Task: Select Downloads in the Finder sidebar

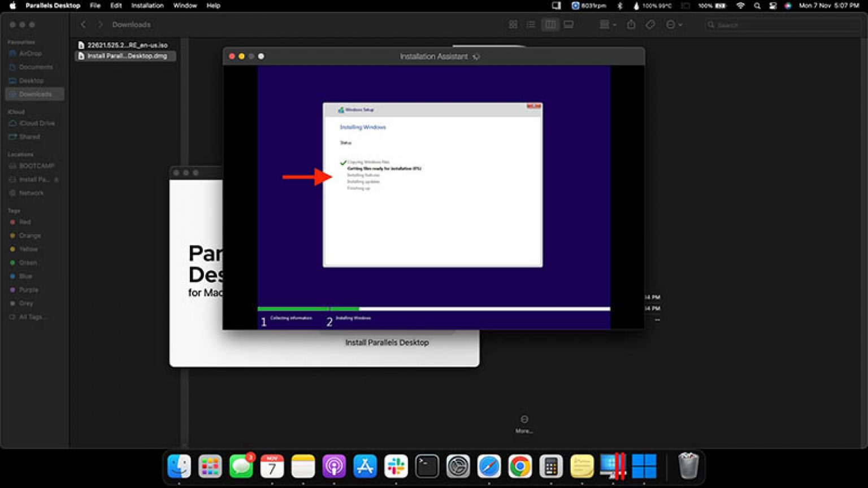Action: tap(34, 94)
